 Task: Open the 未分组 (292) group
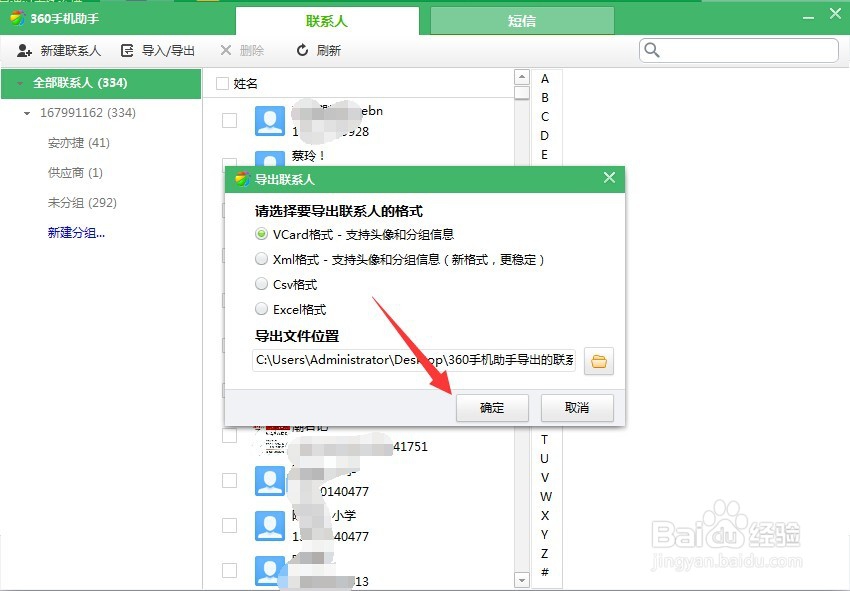[82, 202]
